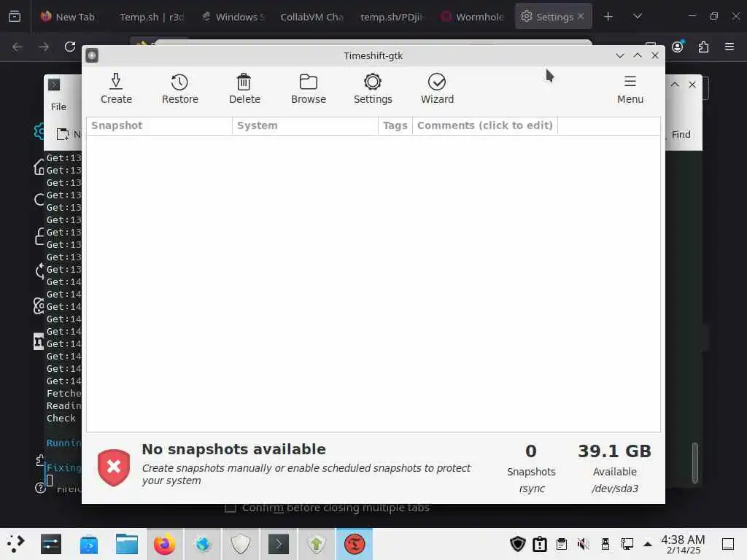Open a new Firefox tab with plus
Image resolution: width=747 pixels, height=560 pixels.
click(x=608, y=17)
